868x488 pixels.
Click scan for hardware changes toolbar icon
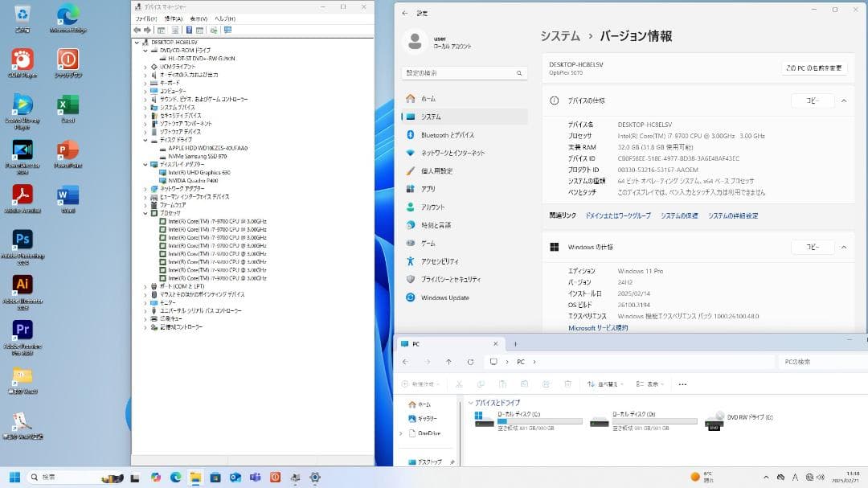coord(212,30)
